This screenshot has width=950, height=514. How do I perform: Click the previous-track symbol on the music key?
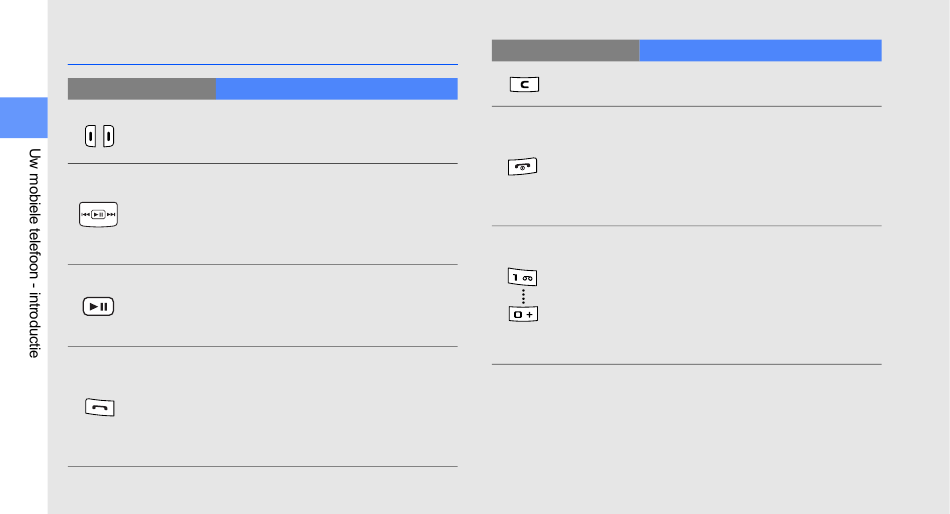click(x=85, y=215)
